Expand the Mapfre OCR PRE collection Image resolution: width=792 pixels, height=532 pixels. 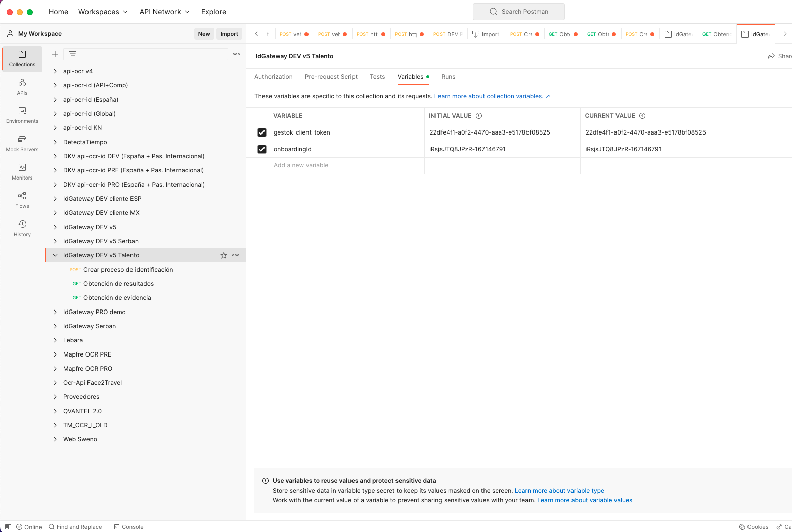point(55,354)
